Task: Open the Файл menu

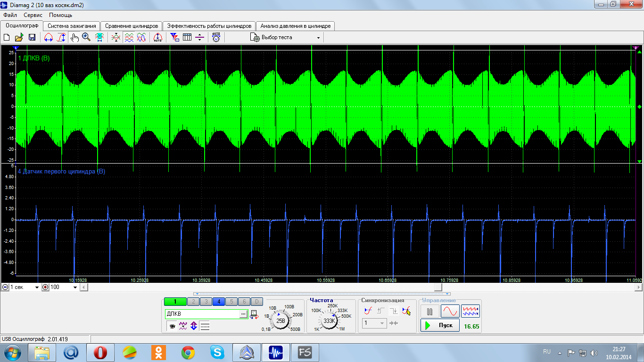Action: tap(10, 15)
